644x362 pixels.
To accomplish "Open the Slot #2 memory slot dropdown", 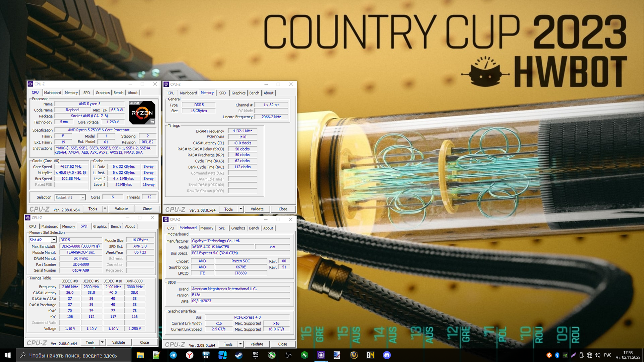I will click(x=54, y=240).
